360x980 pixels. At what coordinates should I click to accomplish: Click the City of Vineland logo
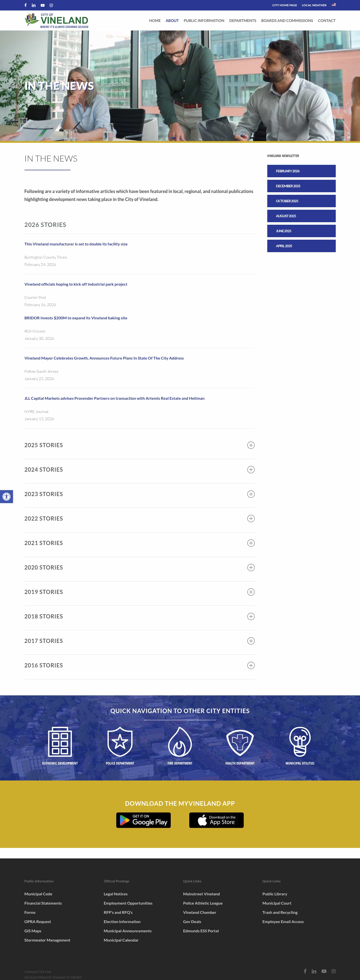coord(57,20)
